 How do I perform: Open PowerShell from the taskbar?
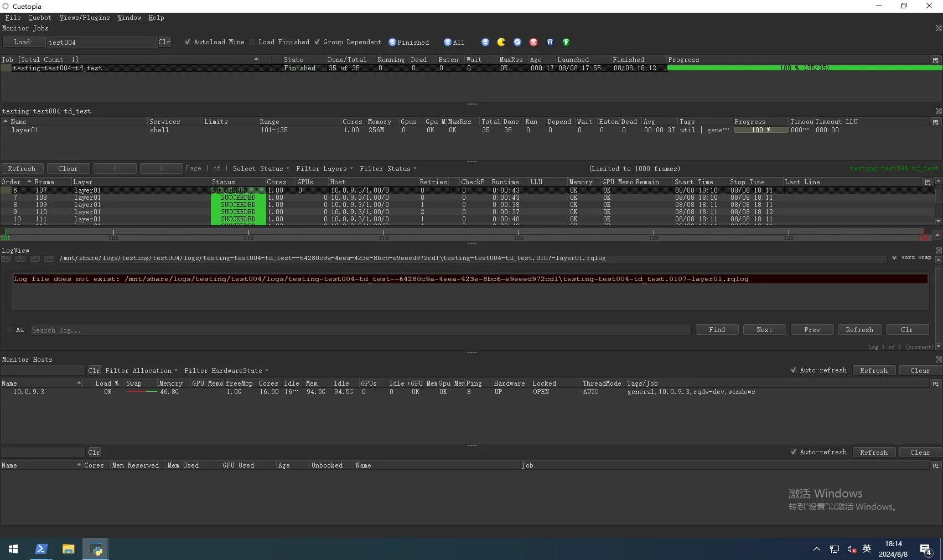(x=41, y=549)
